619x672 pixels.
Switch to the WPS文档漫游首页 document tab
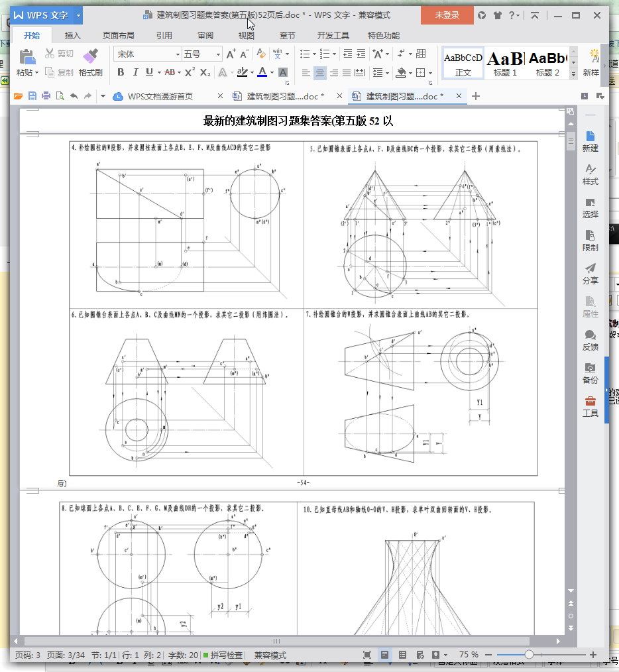coord(160,97)
